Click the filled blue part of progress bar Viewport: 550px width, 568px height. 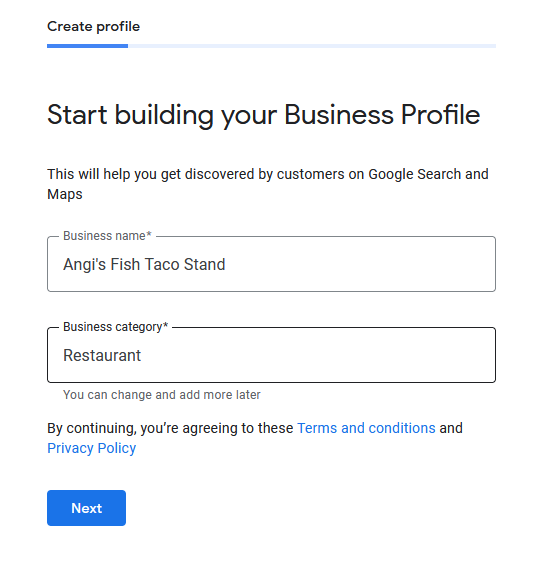point(87,46)
